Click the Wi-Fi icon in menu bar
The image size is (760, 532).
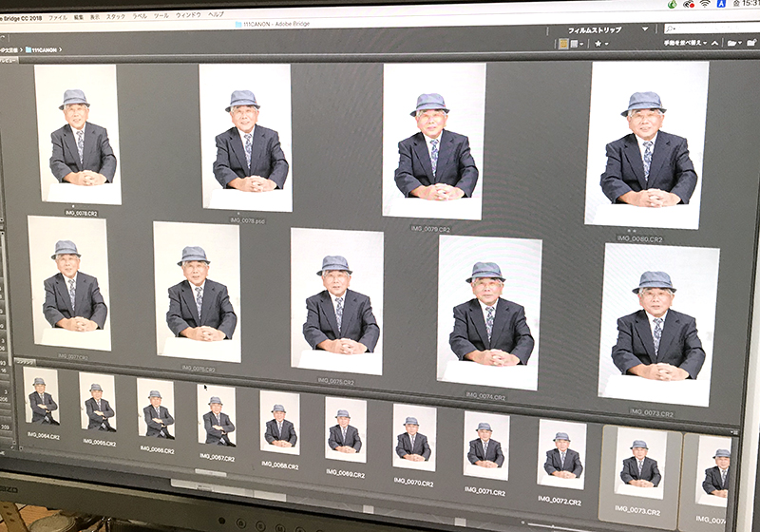(x=705, y=4)
